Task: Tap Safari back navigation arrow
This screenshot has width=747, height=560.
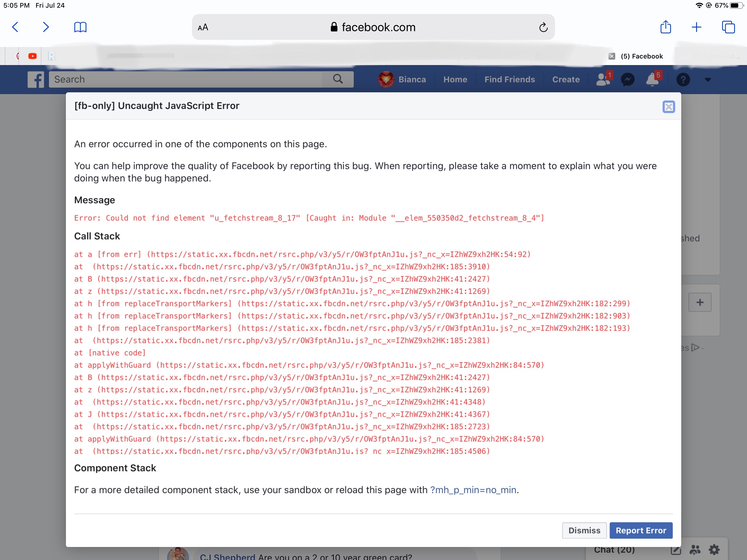Action: (x=15, y=27)
